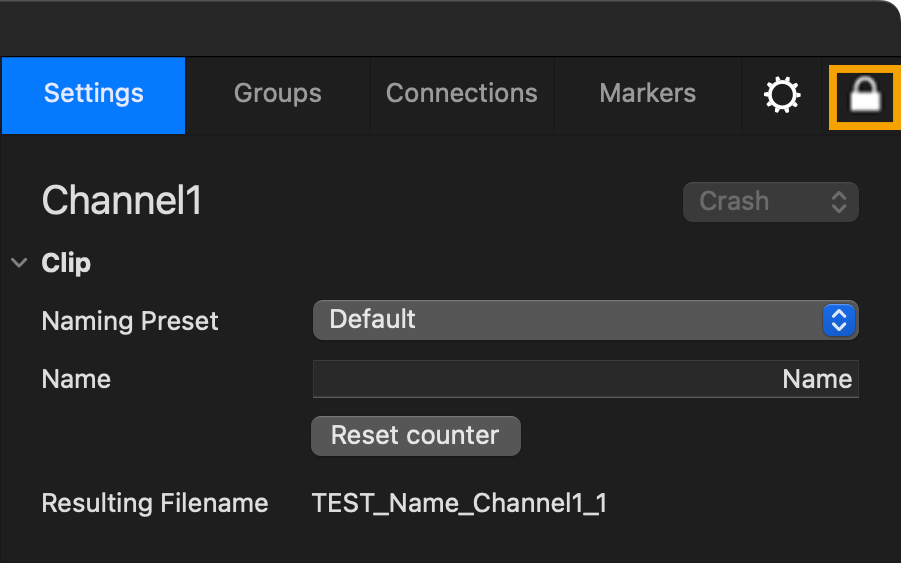Open the Groups tab

278,95
